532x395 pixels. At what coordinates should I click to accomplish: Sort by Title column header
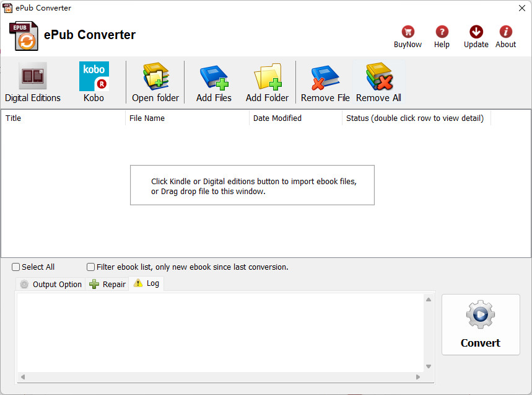coord(63,118)
